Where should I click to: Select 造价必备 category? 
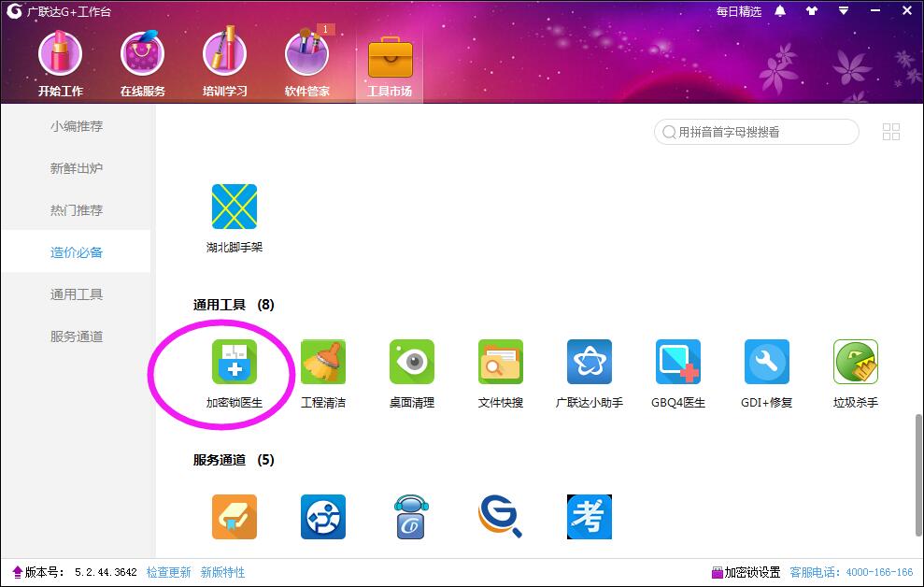point(76,251)
